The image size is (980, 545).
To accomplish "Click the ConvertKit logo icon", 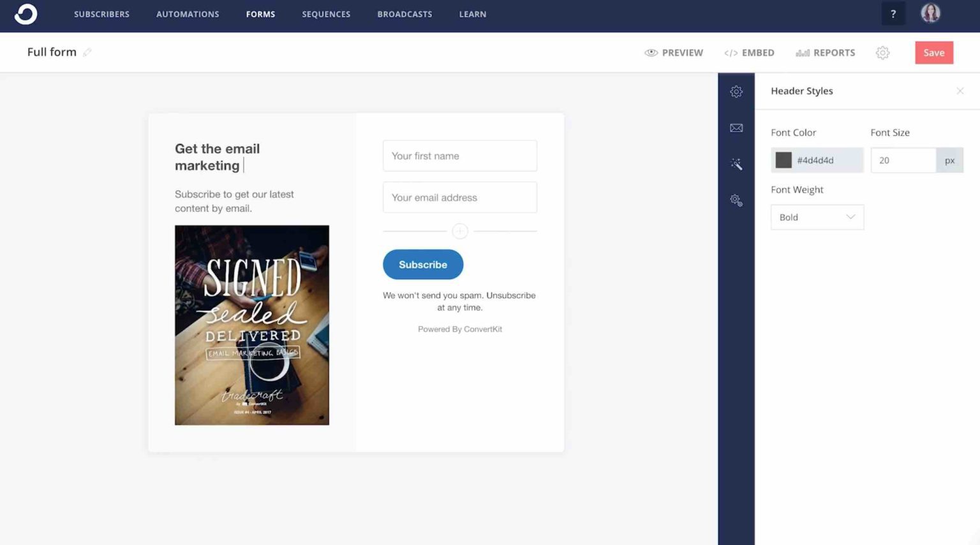I will [26, 14].
